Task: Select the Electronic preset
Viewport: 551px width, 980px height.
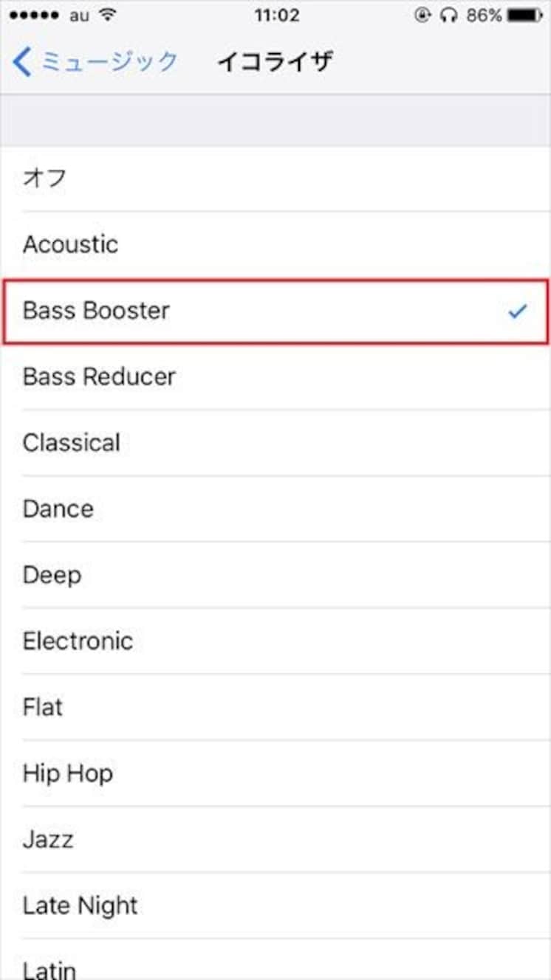Action: tap(275, 641)
